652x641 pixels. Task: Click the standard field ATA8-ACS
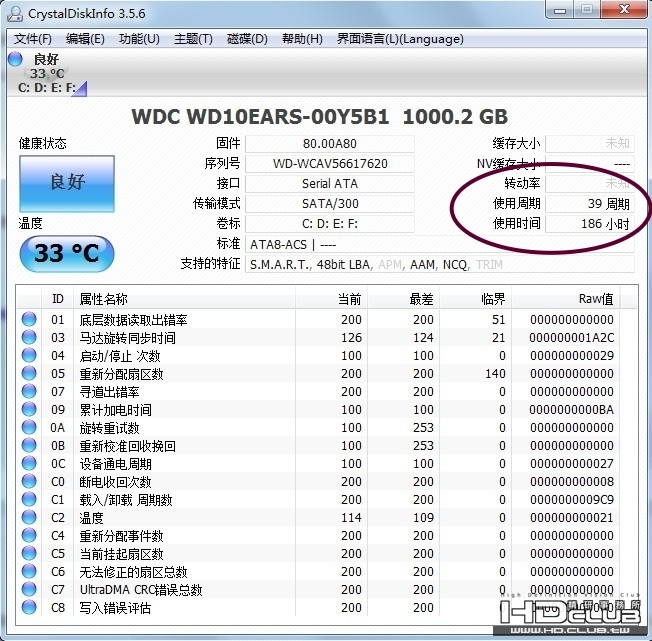[x=440, y=244]
